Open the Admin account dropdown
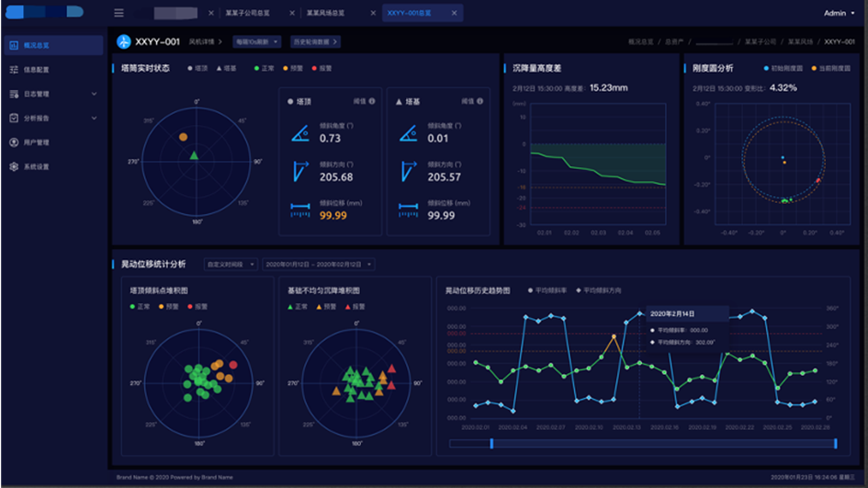 tap(839, 13)
